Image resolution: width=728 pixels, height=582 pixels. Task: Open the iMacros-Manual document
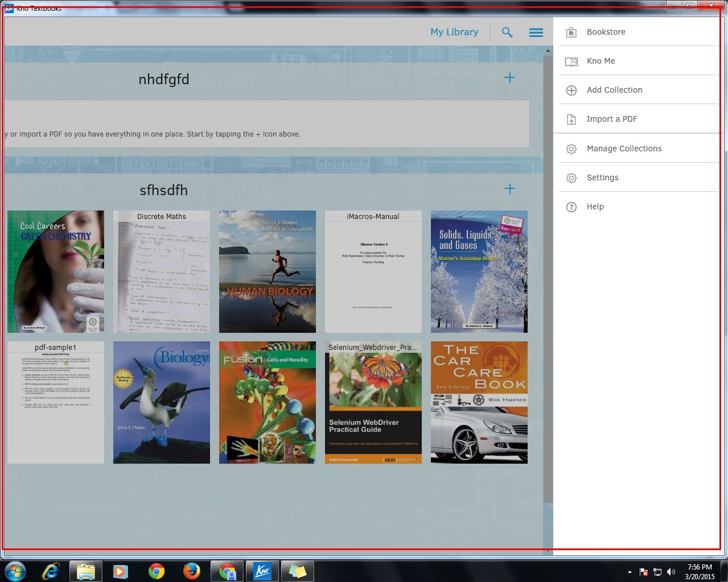point(373,271)
